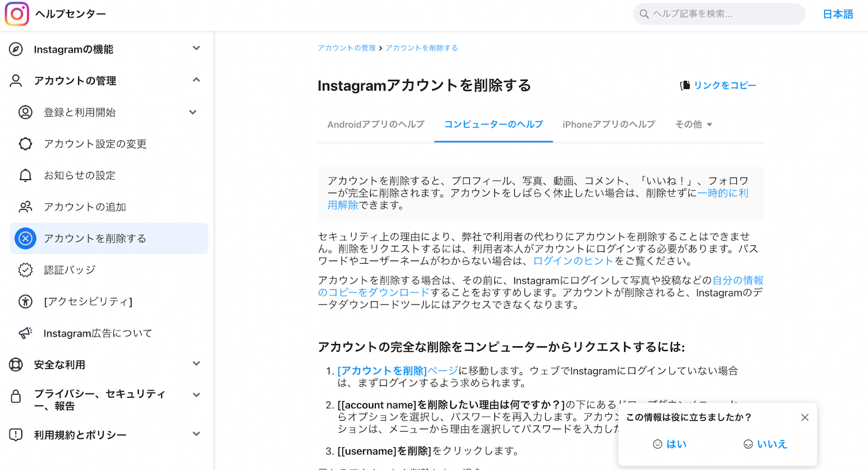Open the [アカウントを削除]ページ link
Viewport: 868px width, 470px height.
398,371
